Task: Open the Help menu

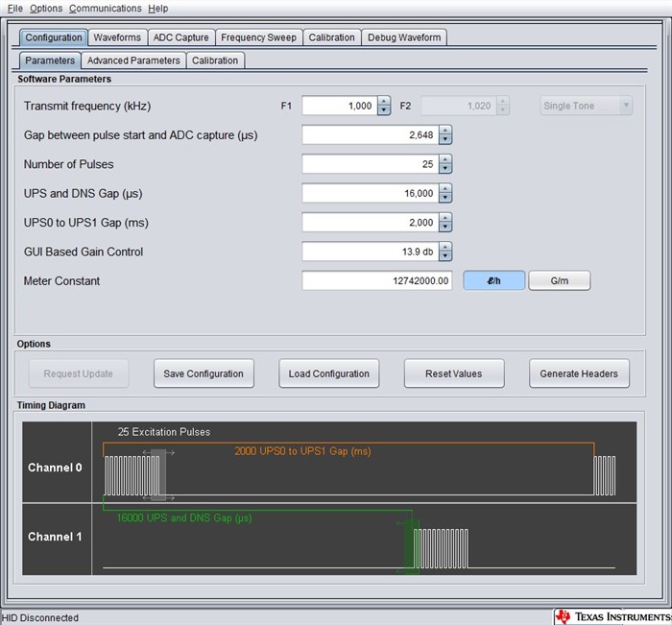Action: [x=158, y=8]
